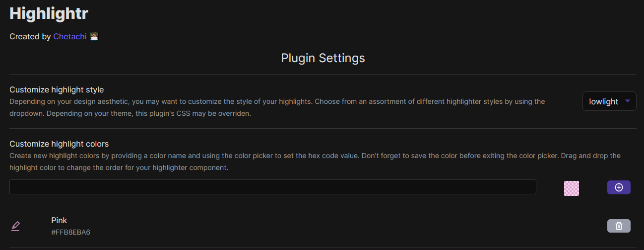Screen dimensions: 644x250
Task: Click the Plugin Settings heading
Action: pos(323,58)
